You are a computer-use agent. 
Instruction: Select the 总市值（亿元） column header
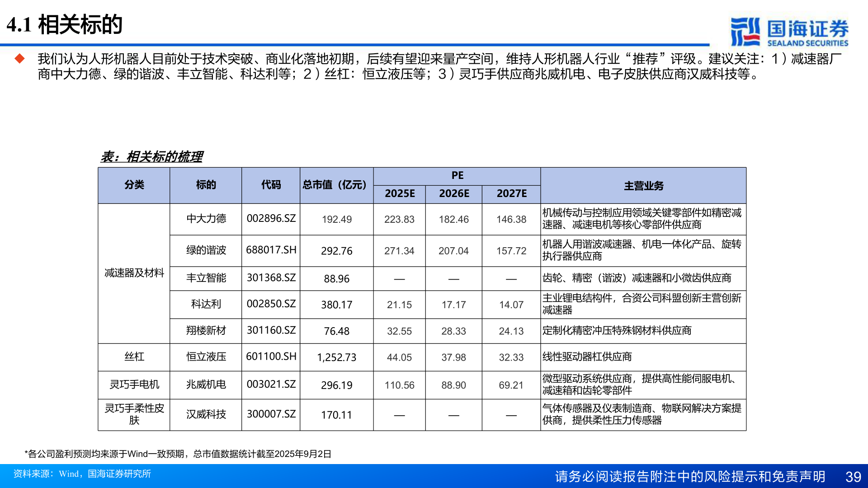(336, 185)
